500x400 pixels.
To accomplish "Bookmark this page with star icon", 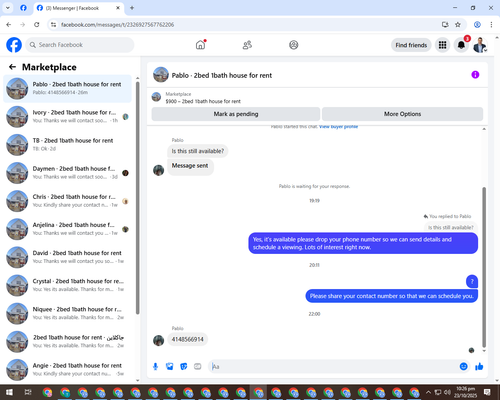I will [x=458, y=24].
